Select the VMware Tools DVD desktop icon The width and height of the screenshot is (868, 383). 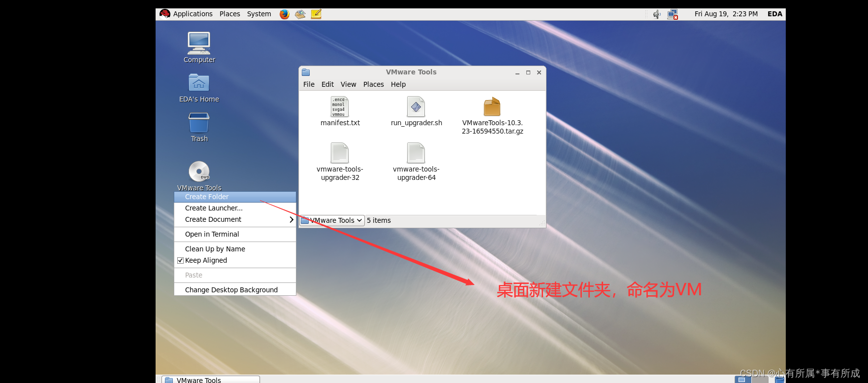(x=199, y=172)
